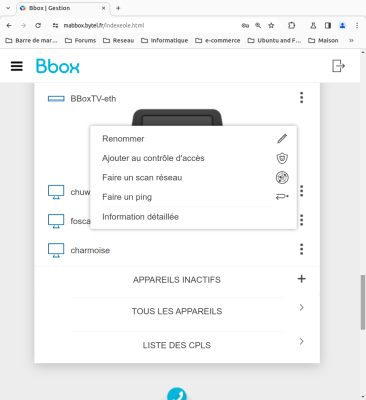The height and width of the screenshot is (400, 366).
Task: Open Forums bookmarks folder
Action: tap(80, 40)
